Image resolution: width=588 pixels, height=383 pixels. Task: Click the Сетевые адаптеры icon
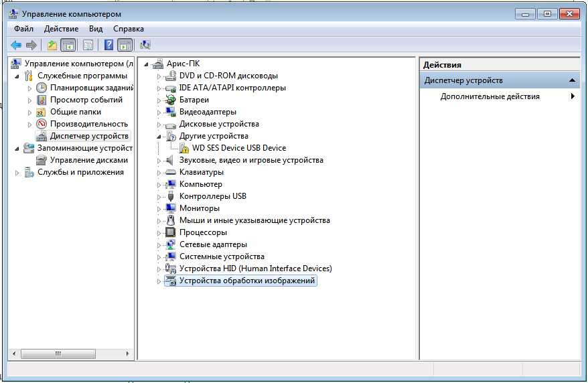[x=171, y=244]
